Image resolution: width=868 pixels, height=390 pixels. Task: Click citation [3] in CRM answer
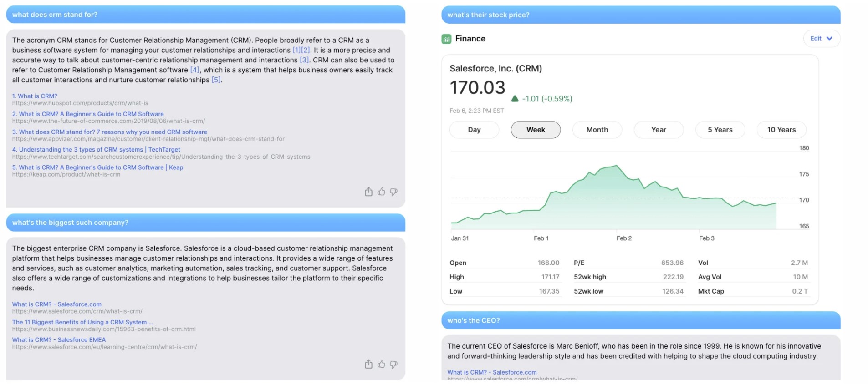pyautogui.click(x=304, y=60)
